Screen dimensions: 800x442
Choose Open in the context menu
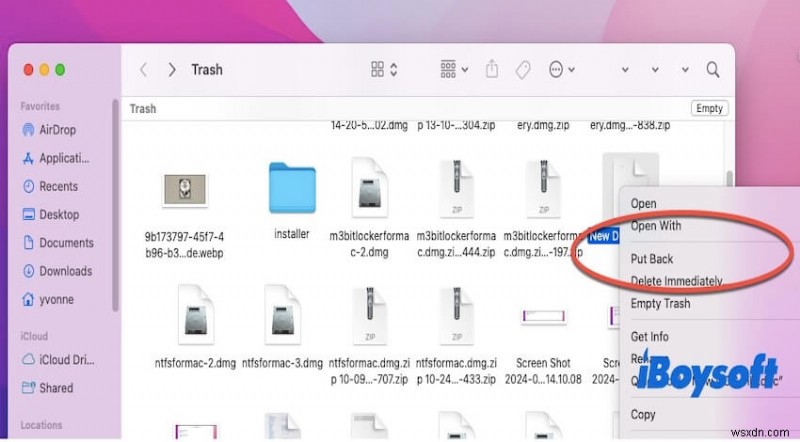pyautogui.click(x=643, y=203)
